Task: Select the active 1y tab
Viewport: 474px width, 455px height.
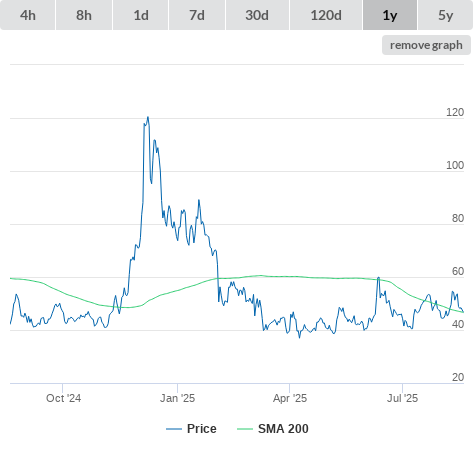Action: (x=390, y=15)
